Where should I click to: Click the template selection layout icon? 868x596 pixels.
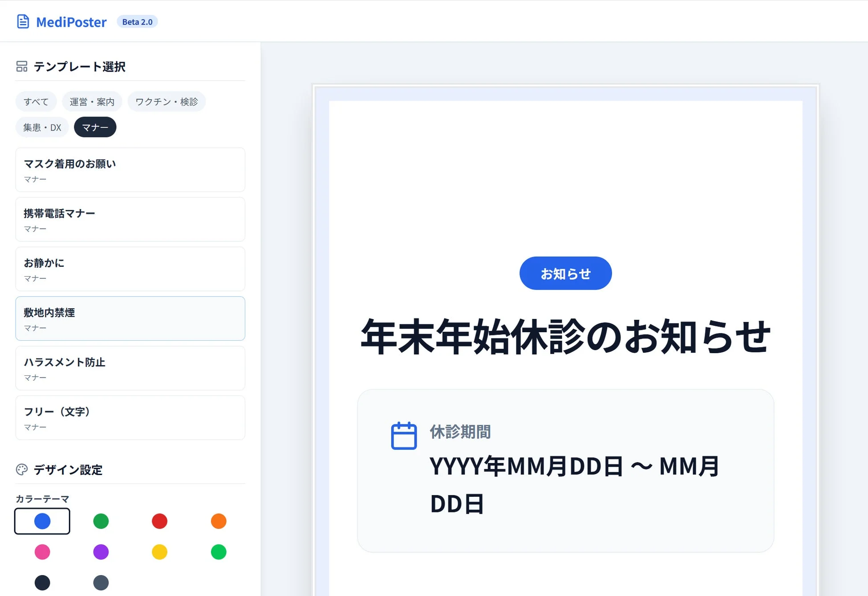click(22, 66)
